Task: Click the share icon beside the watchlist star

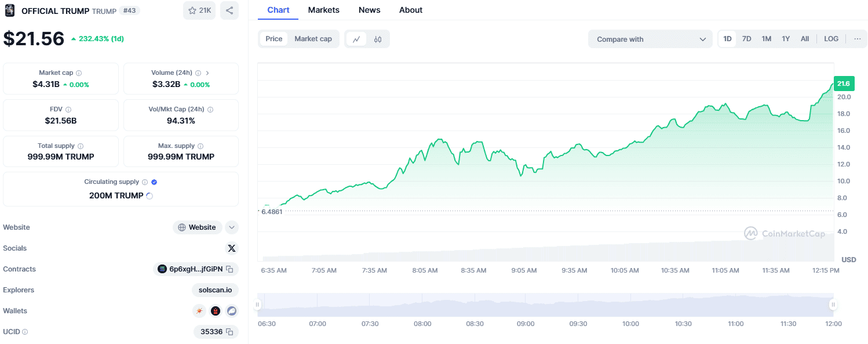Action: (x=229, y=10)
